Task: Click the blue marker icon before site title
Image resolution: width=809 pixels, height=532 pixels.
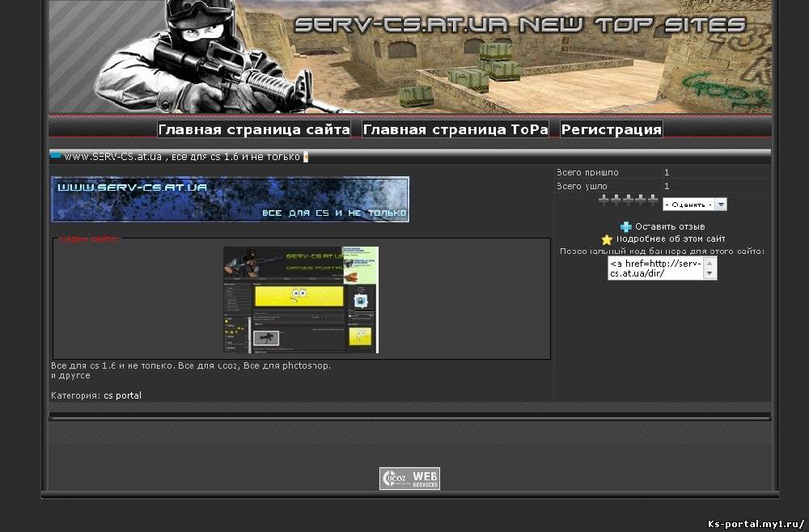Action: 55,155
